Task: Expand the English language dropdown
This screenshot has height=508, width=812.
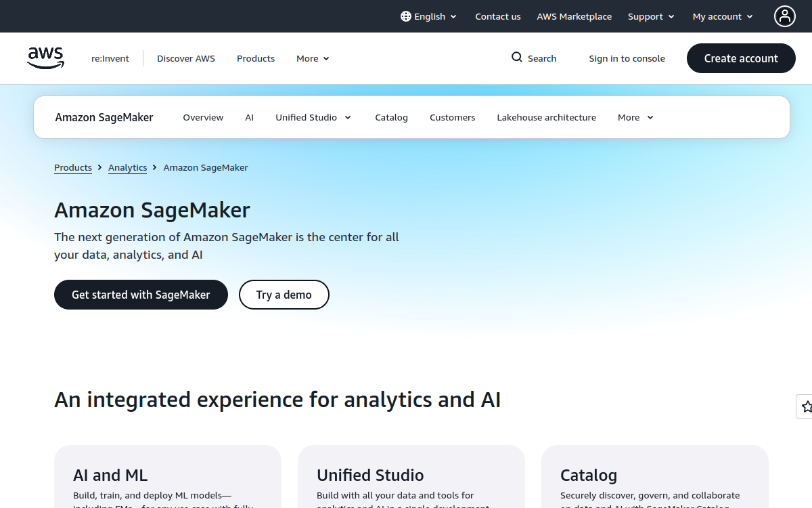Action: pos(429,16)
